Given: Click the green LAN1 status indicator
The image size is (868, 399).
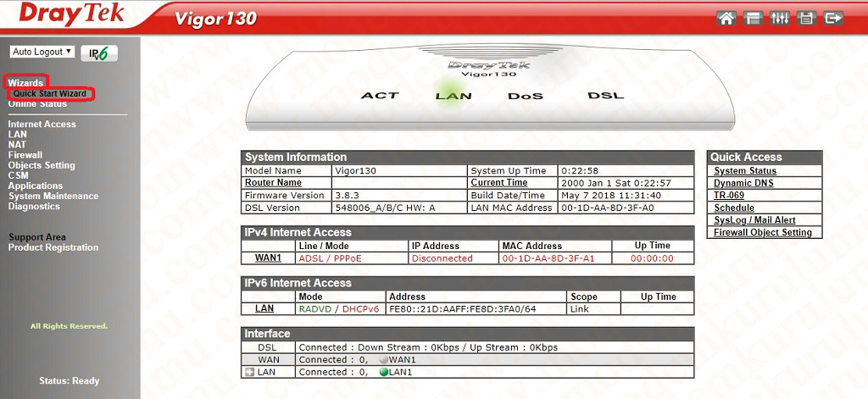Looking at the screenshot, I should point(384,373).
